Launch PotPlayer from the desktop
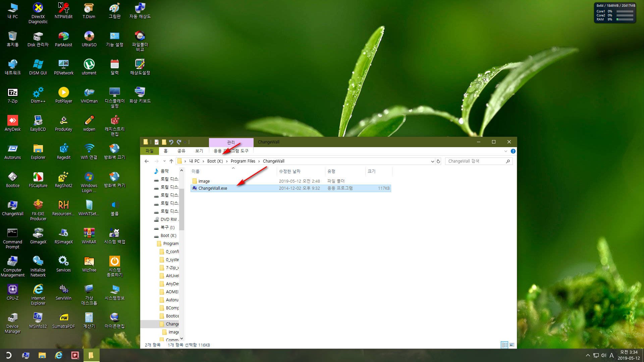 pyautogui.click(x=63, y=95)
